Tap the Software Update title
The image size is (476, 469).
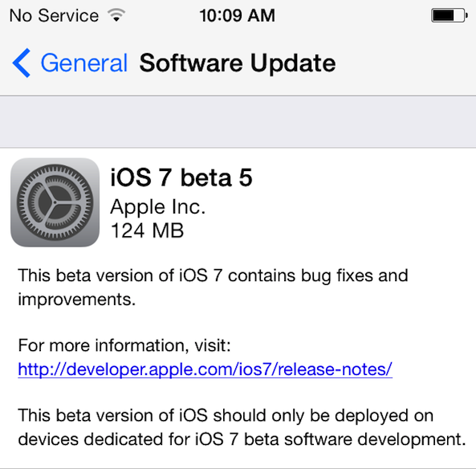coord(238,63)
